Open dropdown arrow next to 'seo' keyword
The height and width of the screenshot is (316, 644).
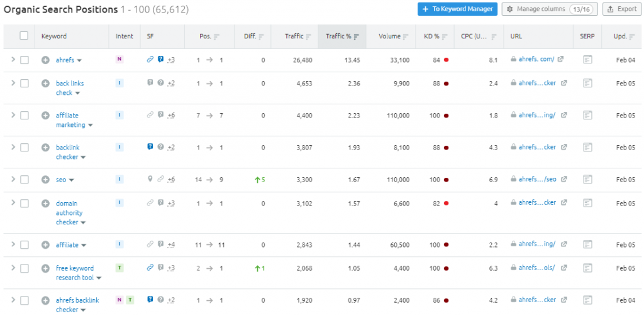pyautogui.click(x=72, y=180)
